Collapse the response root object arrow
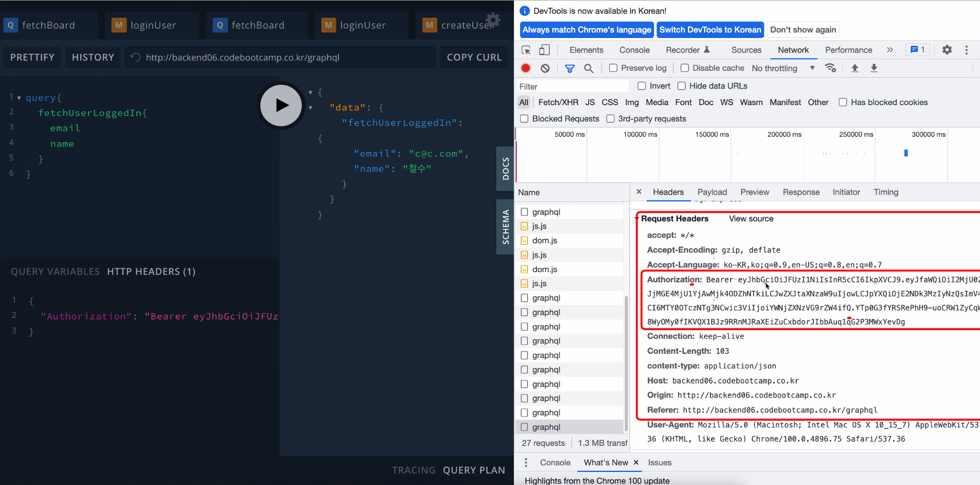 pos(310,93)
